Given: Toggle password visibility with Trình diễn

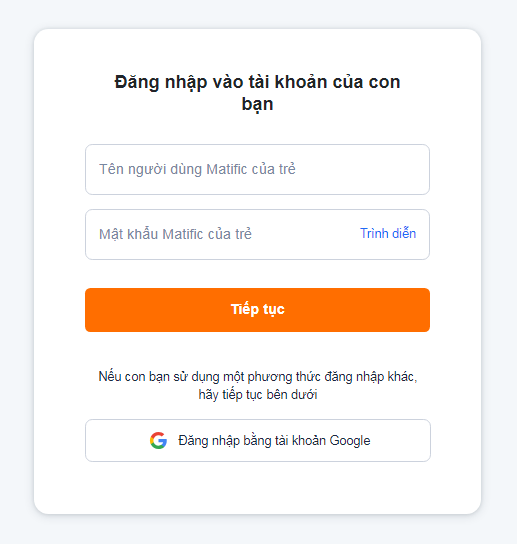Looking at the screenshot, I should point(388,233).
